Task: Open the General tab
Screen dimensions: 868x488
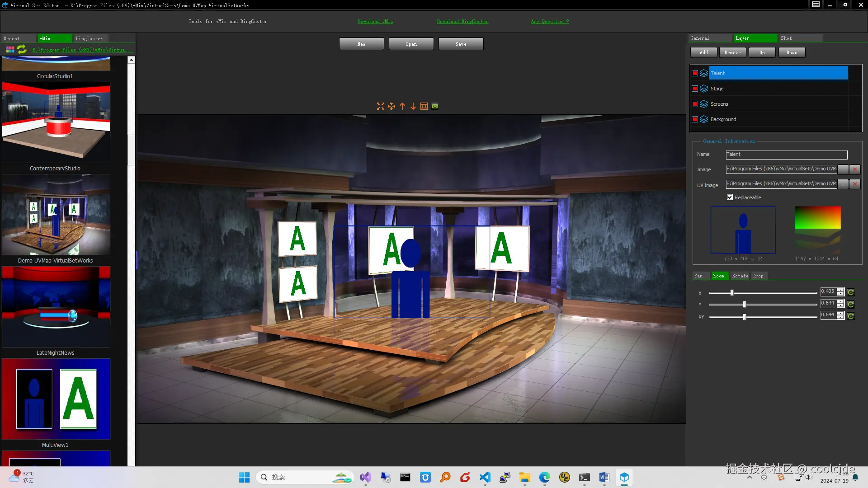Action: [711, 38]
